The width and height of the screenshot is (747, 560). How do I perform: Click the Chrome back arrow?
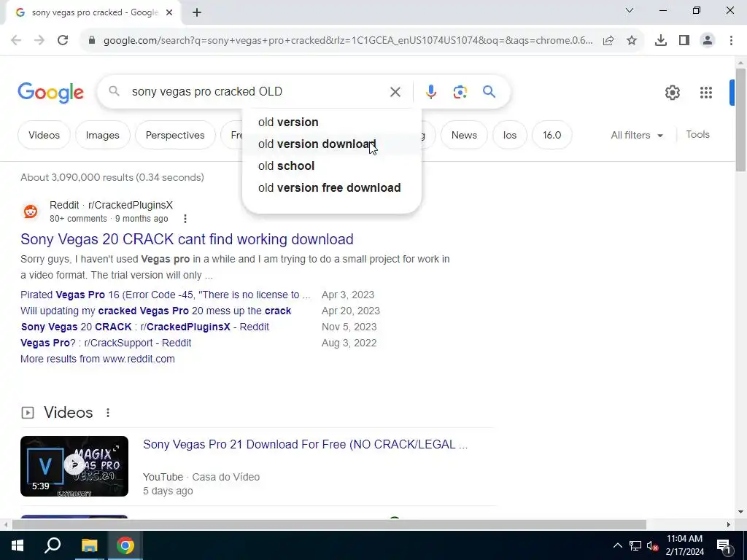(16, 41)
